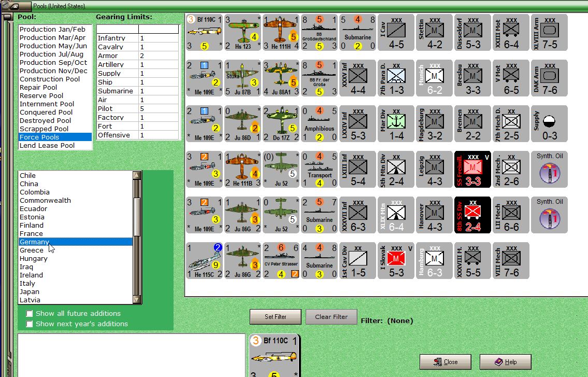Screen dimensions: 588x377
Task: Open Help for the Pools window
Action: click(x=505, y=361)
